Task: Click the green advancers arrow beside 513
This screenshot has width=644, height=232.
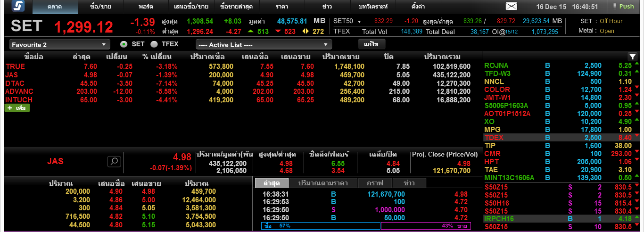Action: click(250, 32)
